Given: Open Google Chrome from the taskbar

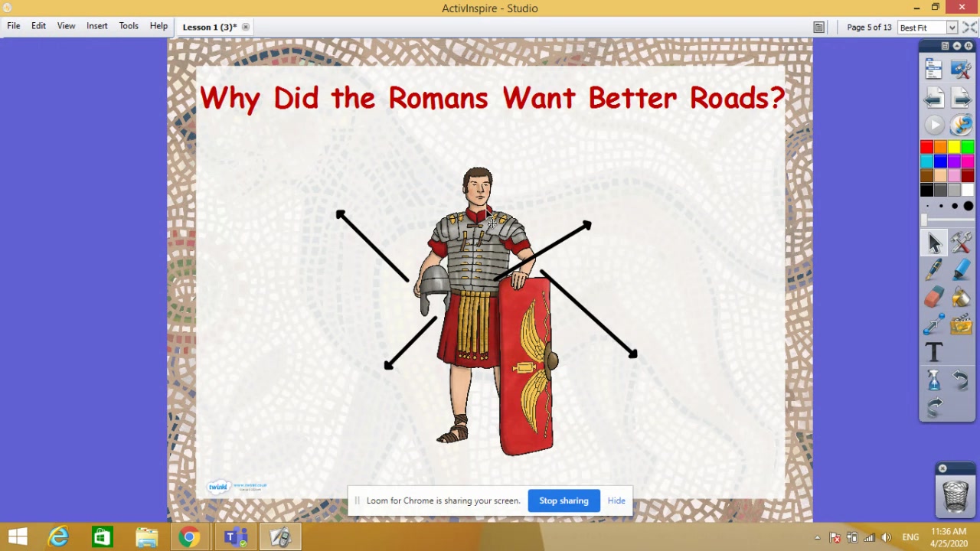Looking at the screenshot, I should [189, 537].
